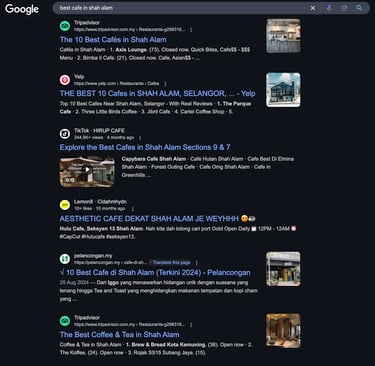The height and width of the screenshot is (366, 375).
Task: Click the TikTok favicon
Action: pos(65,134)
